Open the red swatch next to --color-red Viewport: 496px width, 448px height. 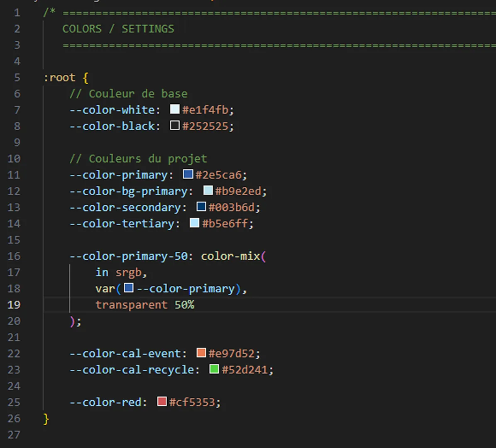pyautogui.click(x=161, y=401)
